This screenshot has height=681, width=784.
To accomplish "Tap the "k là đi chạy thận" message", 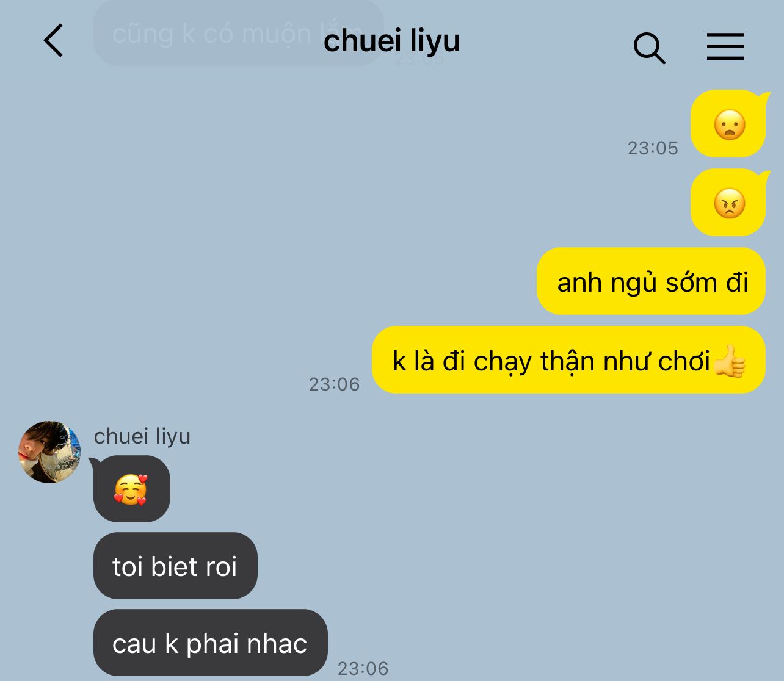I will point(568,360).
